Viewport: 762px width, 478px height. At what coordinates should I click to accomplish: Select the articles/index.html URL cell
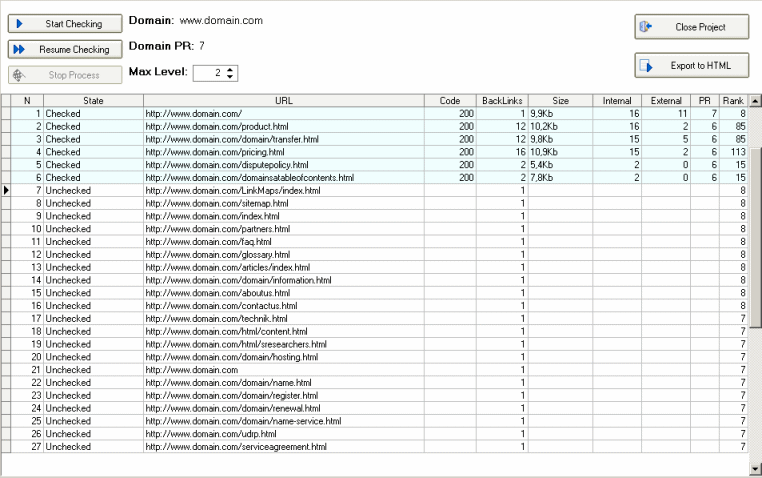coord(284,267)
